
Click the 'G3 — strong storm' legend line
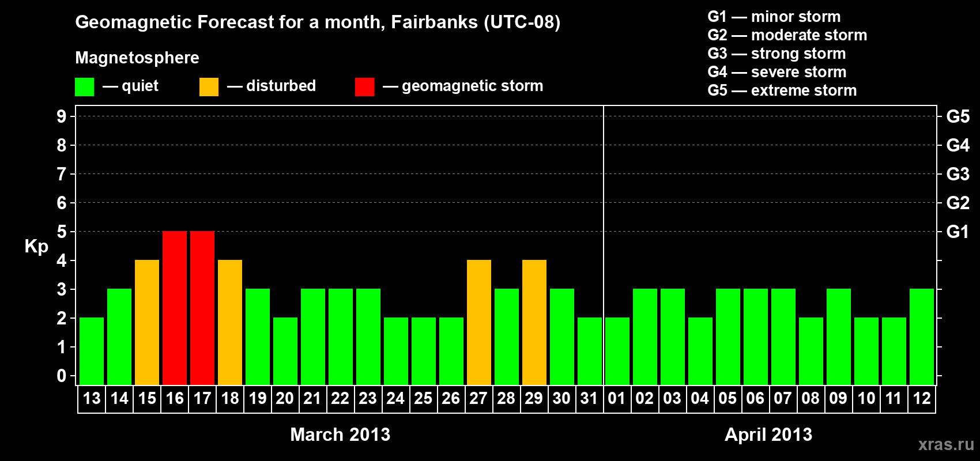coord(777,54)
